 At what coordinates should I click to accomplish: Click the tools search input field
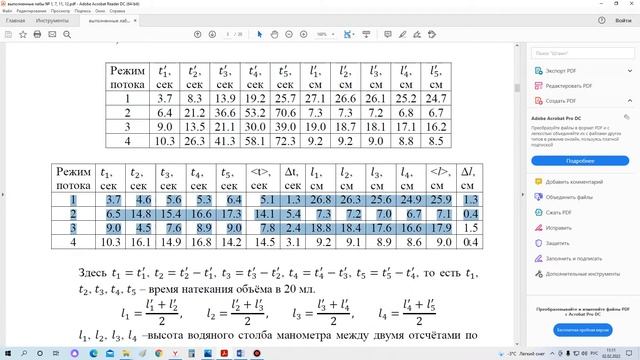tap(583, 53)
